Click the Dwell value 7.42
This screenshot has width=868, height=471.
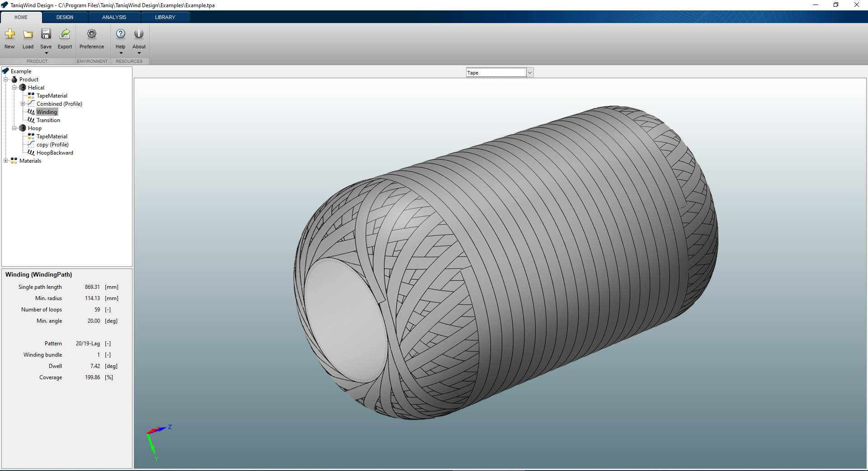(95, 366)
